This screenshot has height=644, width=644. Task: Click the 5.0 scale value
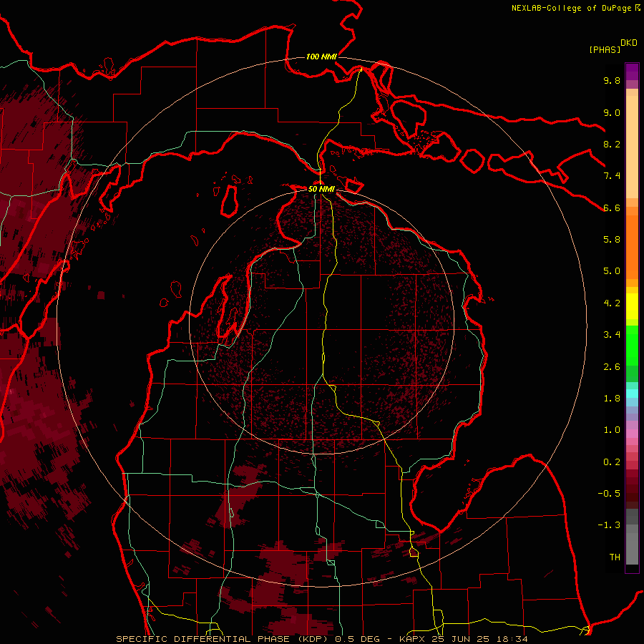[612, 271]
